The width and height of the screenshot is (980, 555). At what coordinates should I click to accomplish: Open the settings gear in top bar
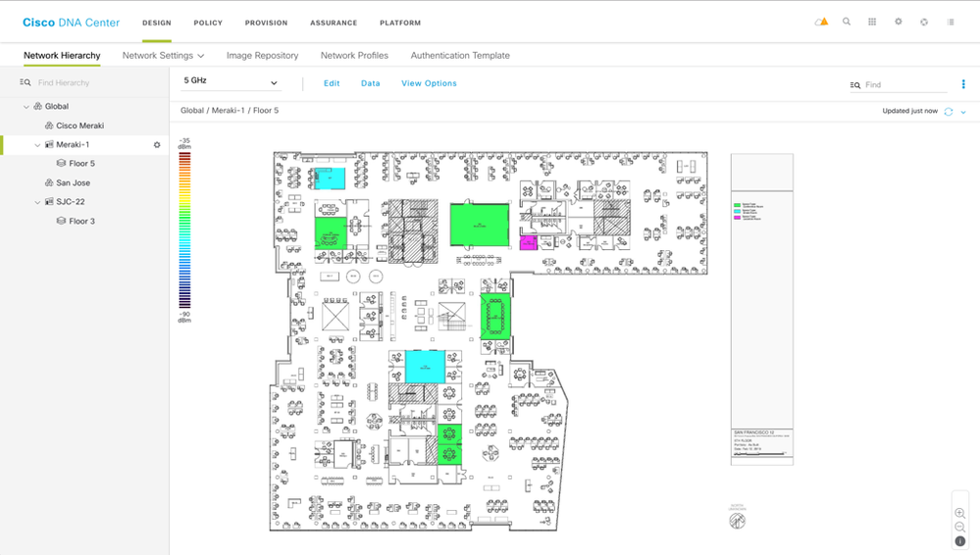click(x=899, y=22)
